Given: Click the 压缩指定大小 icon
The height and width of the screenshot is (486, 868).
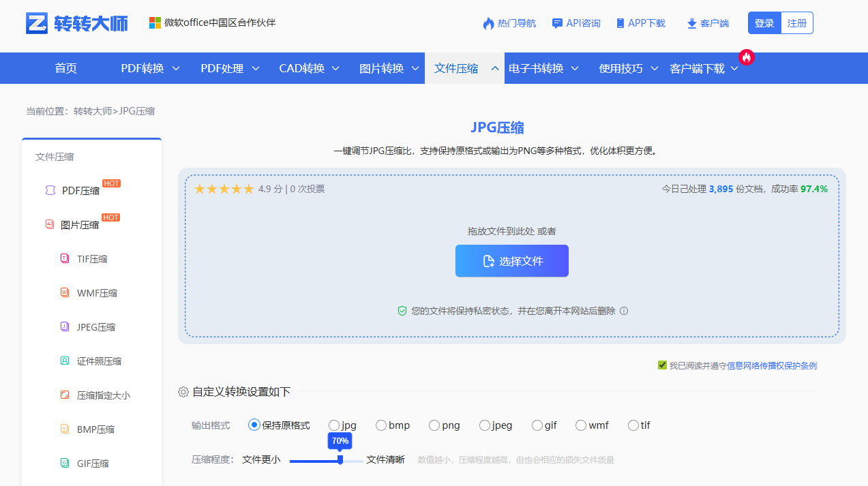Looking at the screenshot, I should 65,395.
